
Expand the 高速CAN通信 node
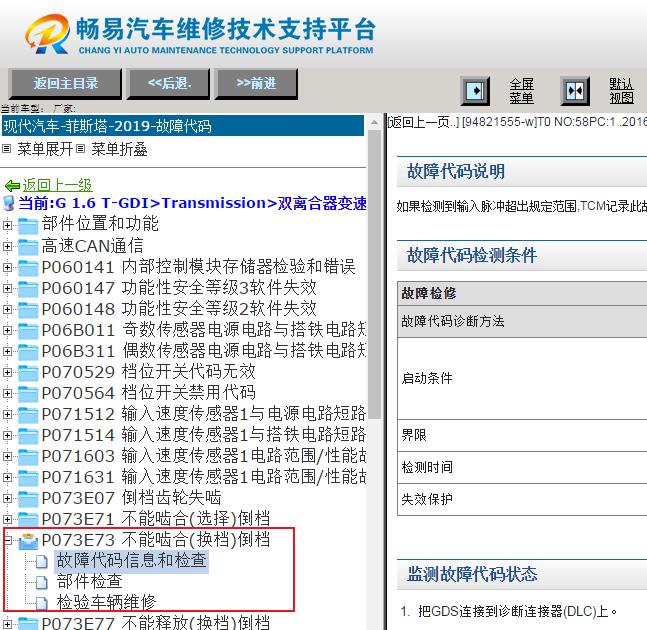tap(7, 246)
